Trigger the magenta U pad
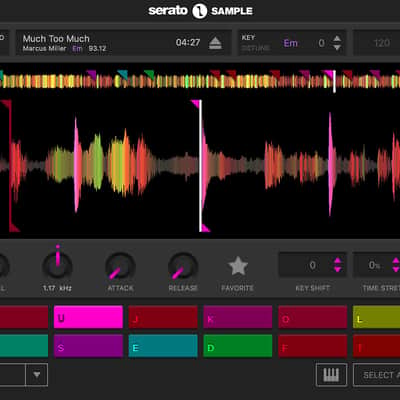The height and width of the screenshot is (400, 400). coord(88,317)
